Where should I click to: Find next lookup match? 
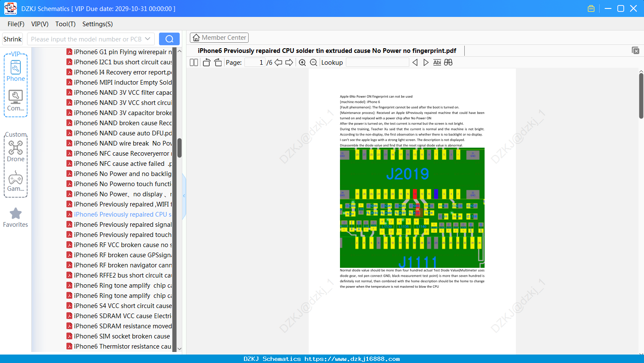point(426,63)
